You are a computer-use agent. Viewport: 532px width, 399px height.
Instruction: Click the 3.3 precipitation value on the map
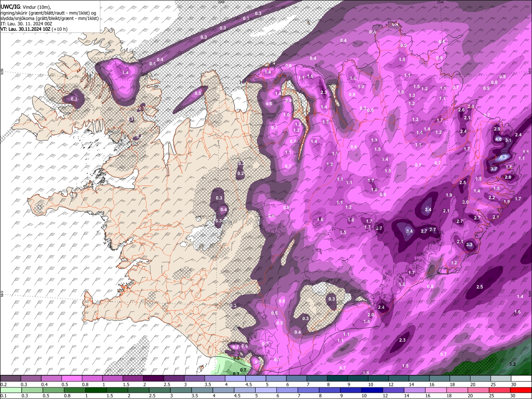click(x=470, y=244)
